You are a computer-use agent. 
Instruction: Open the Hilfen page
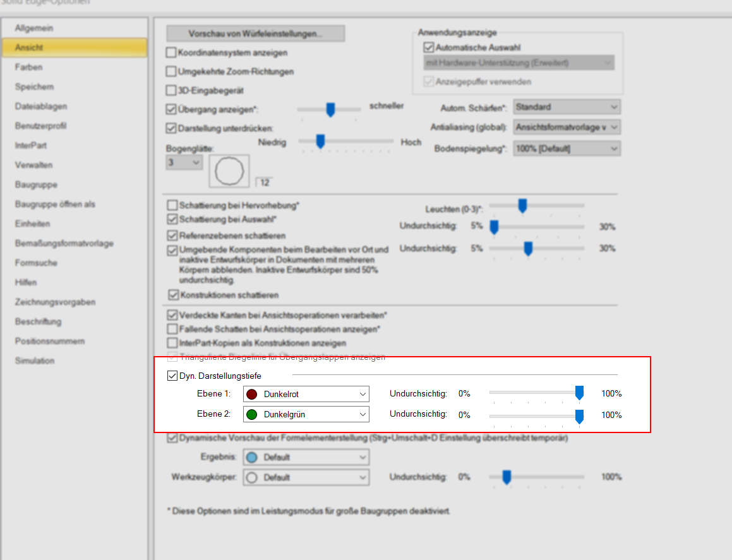pyautogui.click(x=26, y=283)
